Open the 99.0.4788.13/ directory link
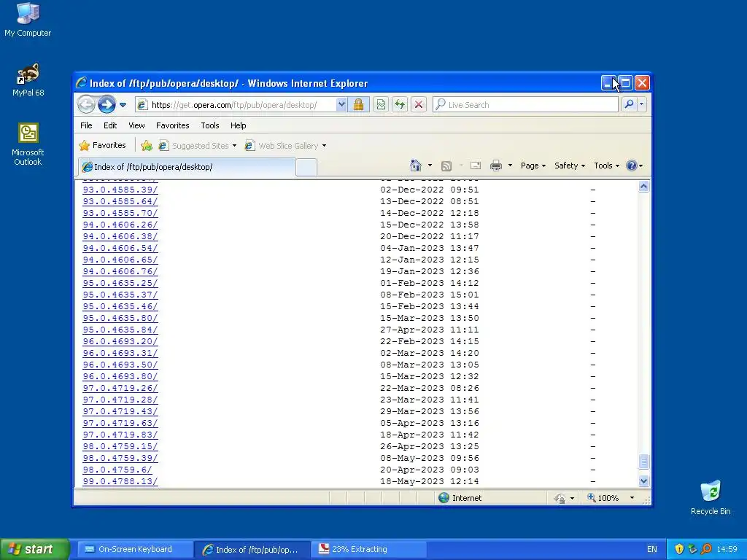747x560 pixels. pos(120,481)
